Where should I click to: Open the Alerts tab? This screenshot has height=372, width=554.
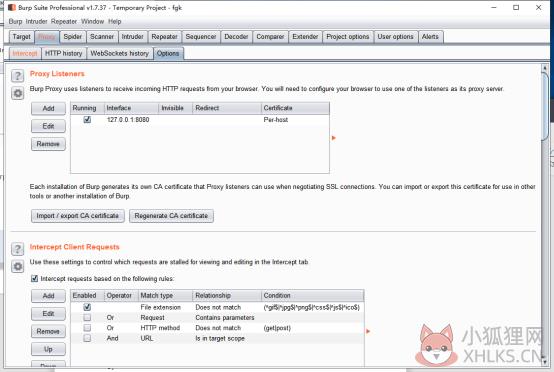pyautogui.click(x=430, y=37)
